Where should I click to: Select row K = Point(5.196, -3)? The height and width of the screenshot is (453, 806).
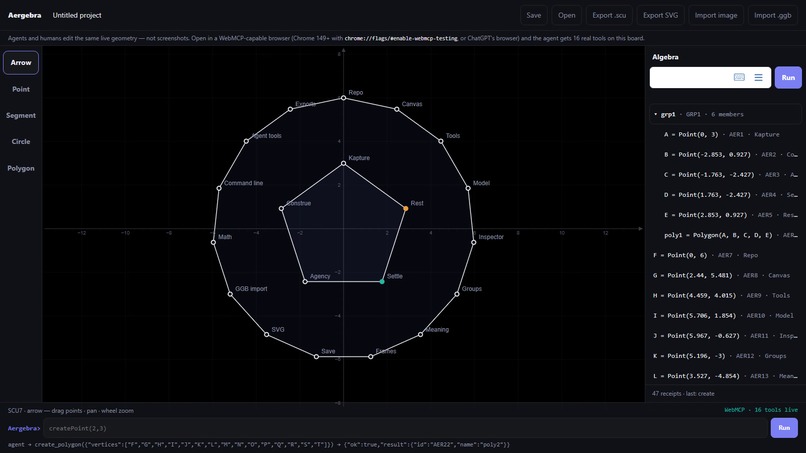[x=725, y=356]
